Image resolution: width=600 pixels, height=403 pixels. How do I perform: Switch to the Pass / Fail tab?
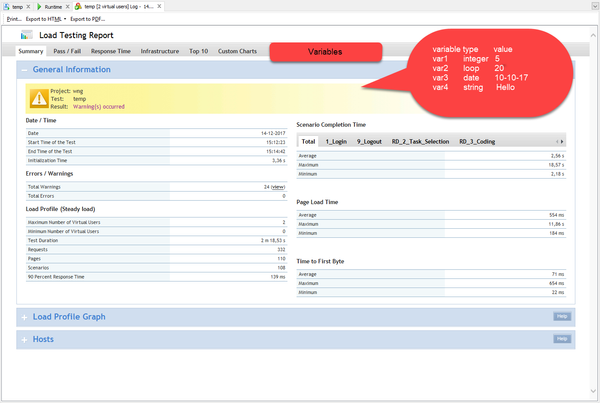(x=67, y=50)
